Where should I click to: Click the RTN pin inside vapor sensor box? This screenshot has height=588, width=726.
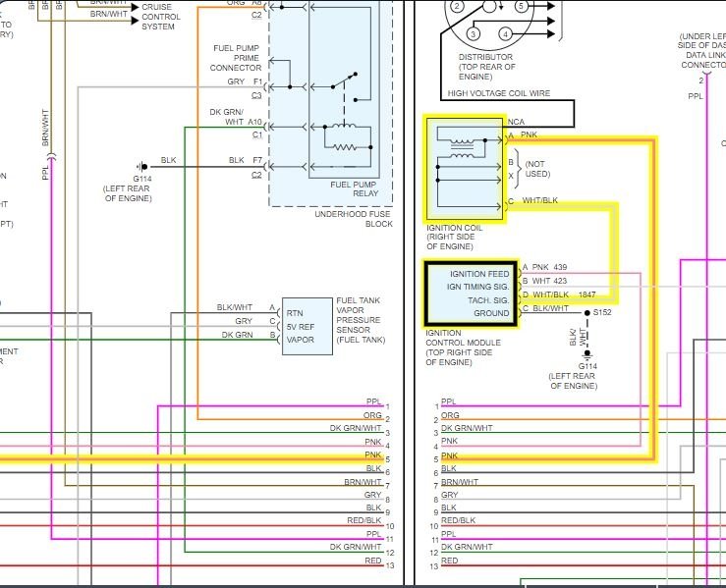click(x=295, y=313)
